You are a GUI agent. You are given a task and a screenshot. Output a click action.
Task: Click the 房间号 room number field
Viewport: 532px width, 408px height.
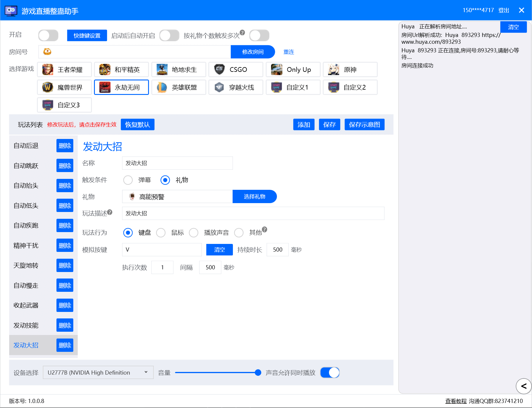134,52
